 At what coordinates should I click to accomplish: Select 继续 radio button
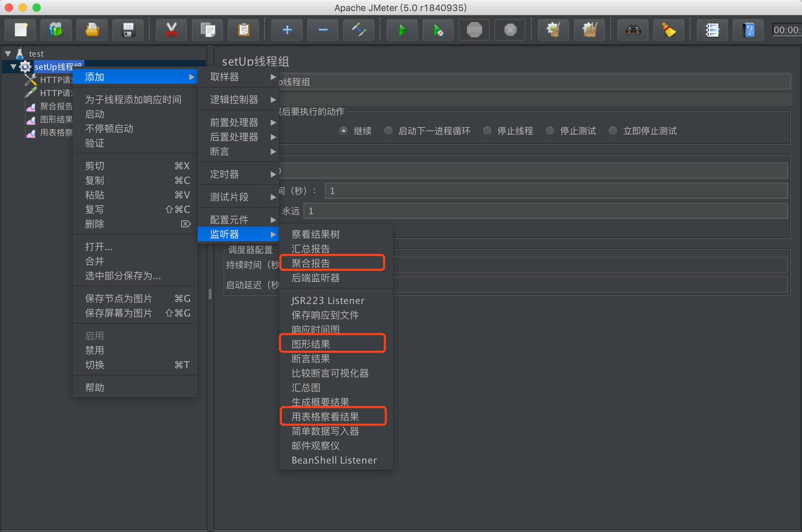[x=343, y=131]
